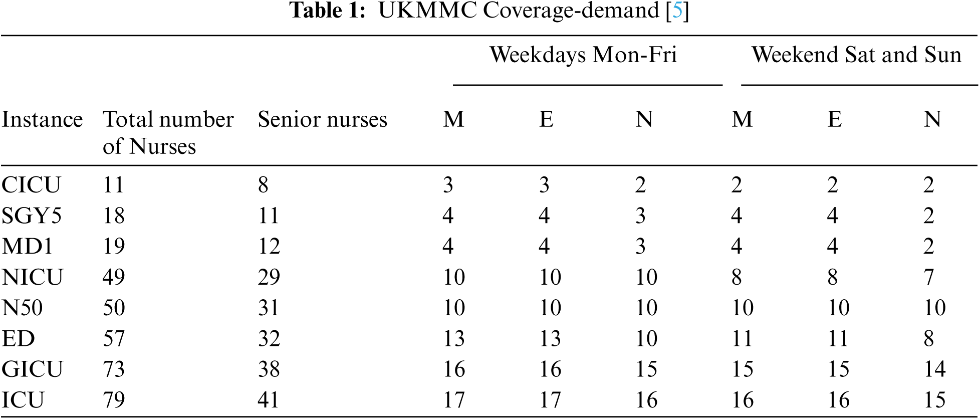Click total nurses value 79 for ICU

tap(114, 400)
